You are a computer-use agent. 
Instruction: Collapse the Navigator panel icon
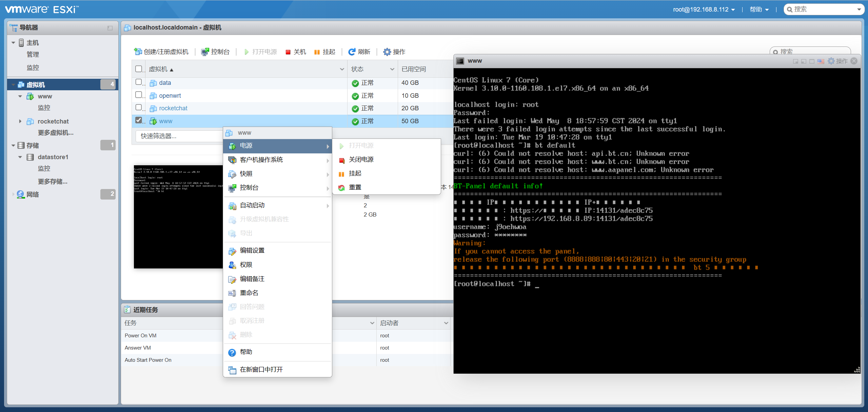pos(110,28)
